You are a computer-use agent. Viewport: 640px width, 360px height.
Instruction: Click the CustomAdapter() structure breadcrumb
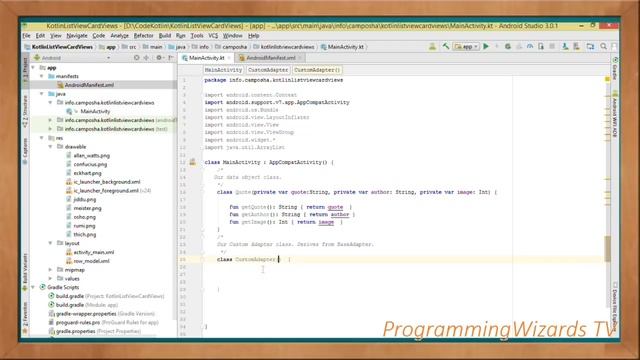(x=317, y=70)
